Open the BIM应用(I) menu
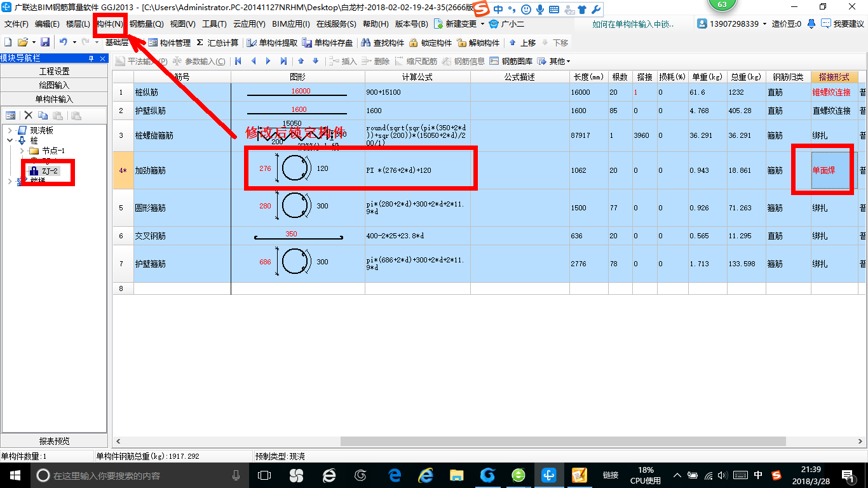Image resolution: width=868 pixels, height=488 pixels. [x=290, y=24]
